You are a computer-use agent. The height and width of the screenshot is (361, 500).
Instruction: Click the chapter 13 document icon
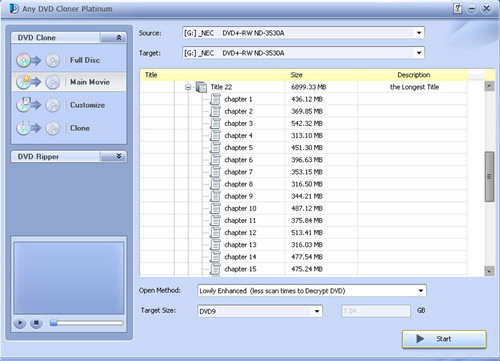[215, 245]
